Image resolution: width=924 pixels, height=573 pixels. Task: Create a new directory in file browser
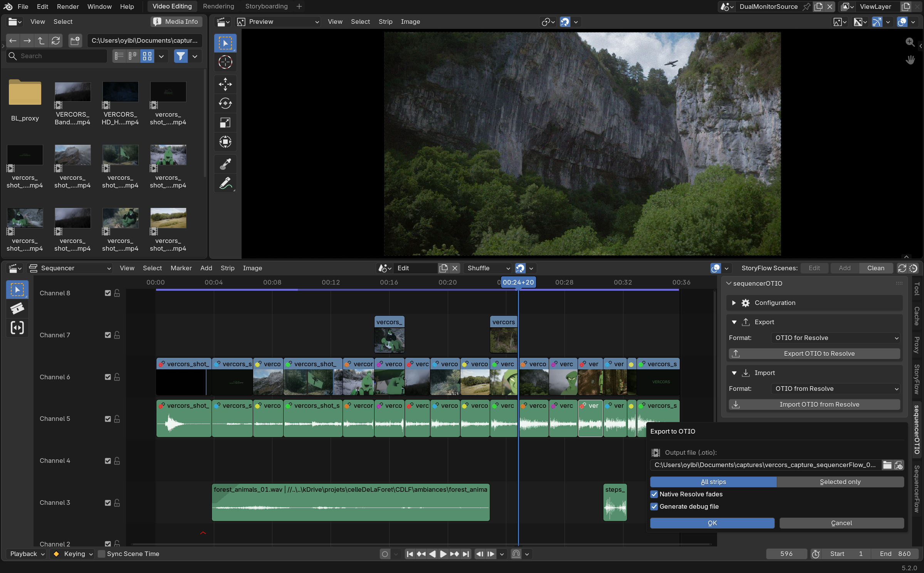pos(75,40)
